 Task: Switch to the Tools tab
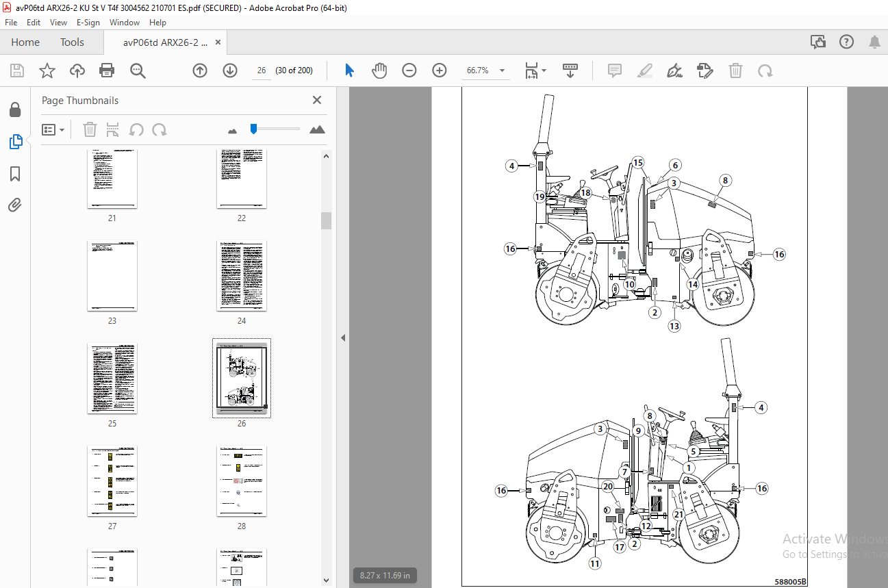pos(72,42)
